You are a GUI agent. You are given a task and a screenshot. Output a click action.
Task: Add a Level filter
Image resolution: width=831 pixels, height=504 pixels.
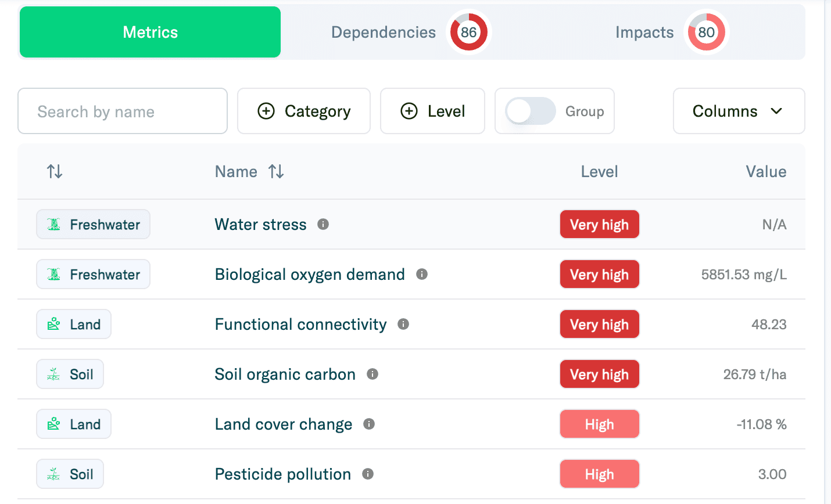pyautogui.click(x=432, y=111)
